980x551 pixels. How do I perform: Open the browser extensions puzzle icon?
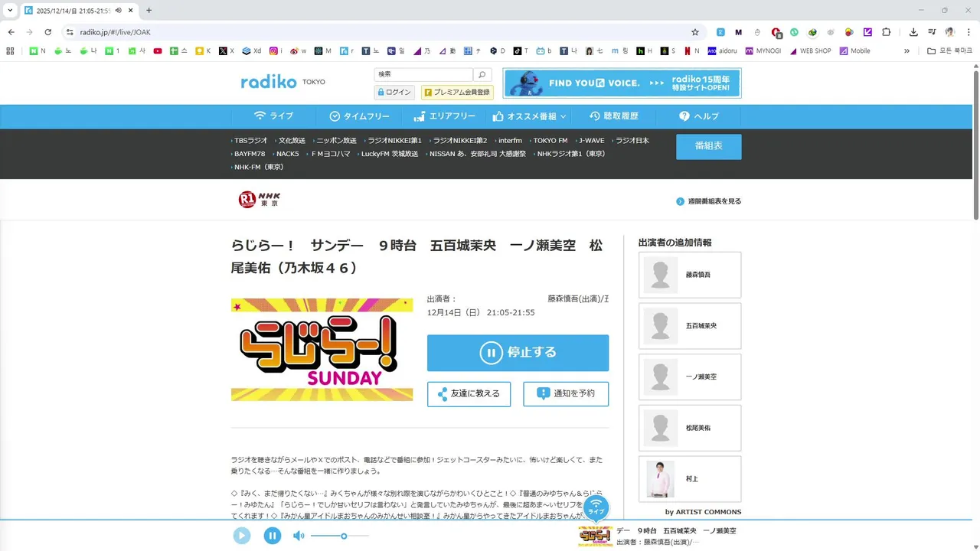pos(887,32)
